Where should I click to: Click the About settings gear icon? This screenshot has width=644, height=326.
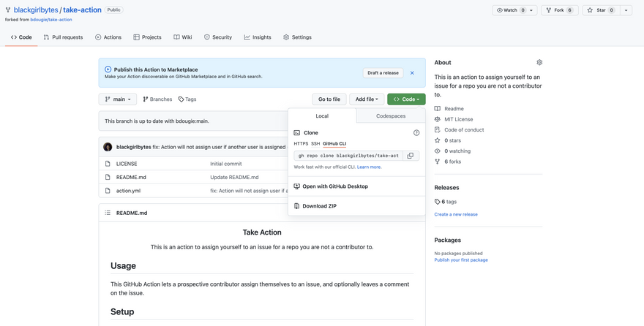[539, 63]
